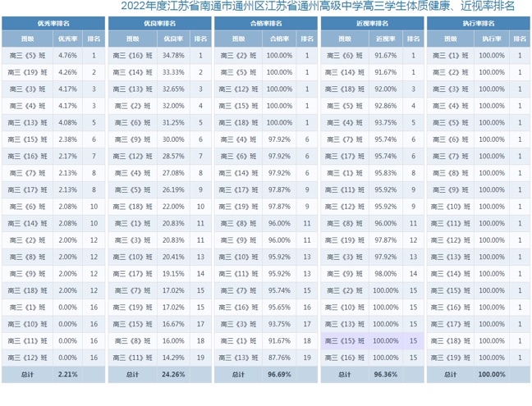Click the 班级 header in 优秀率排名 table
This screenshot has height=406, width=532.
pyautogui.click(x=27, y=39)
